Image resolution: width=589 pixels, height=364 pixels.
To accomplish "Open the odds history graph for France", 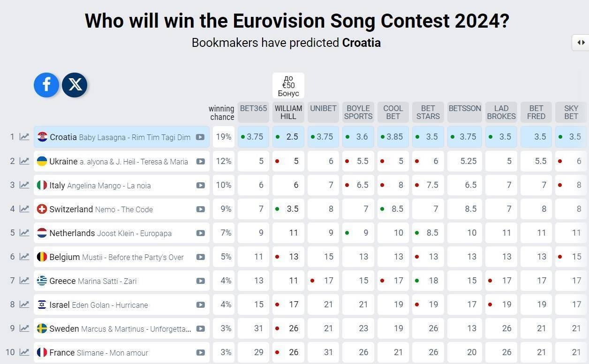I will tap(24, 352).
